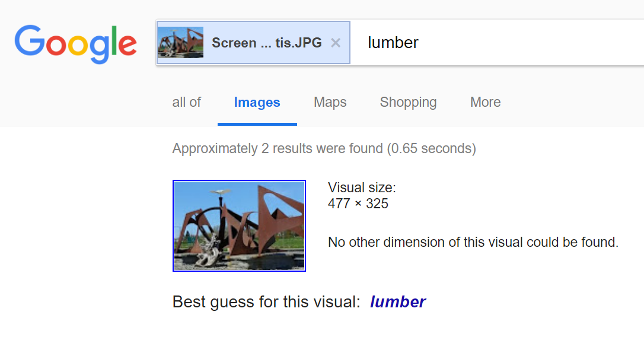Remove the uploaded image with the X
Screen dimensions: 644x340
336,43
